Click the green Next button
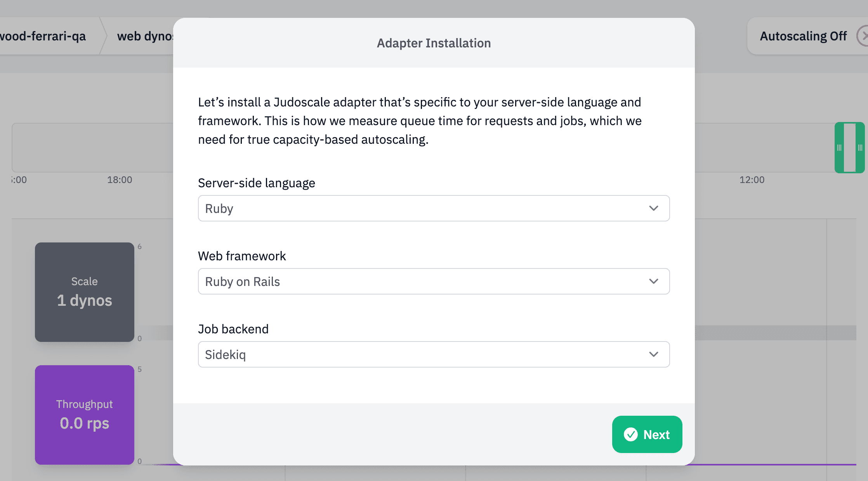 [x=647, y=434]
